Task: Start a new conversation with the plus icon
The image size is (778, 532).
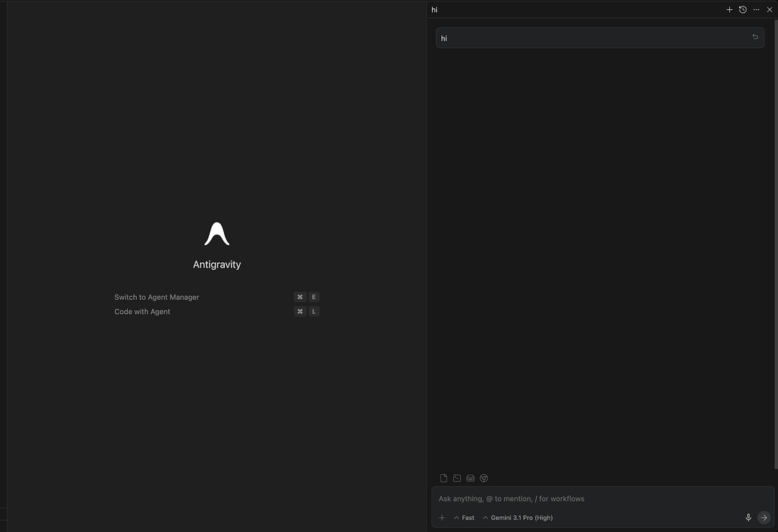Action: pyautogui.click(x=729, y=10)
